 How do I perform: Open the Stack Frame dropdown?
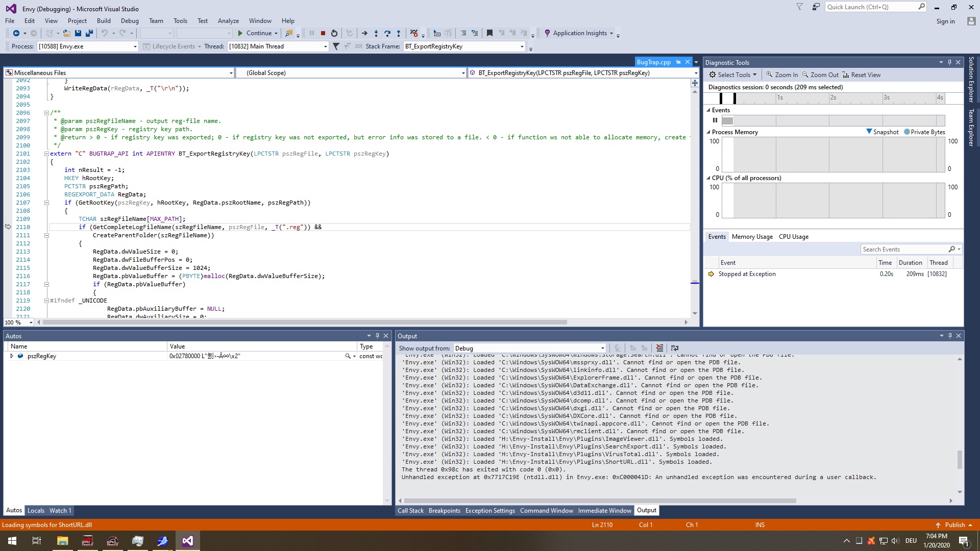tap(522, 46)
